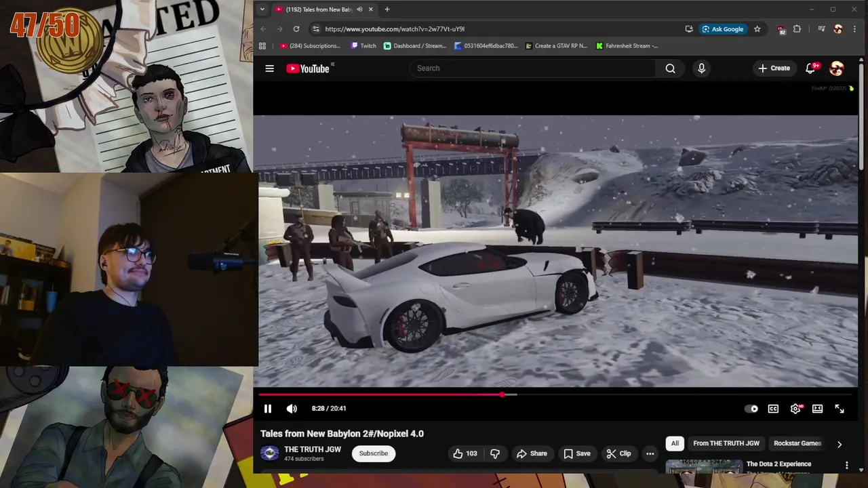868x488 pixels.
Task: Click the Ask Google button
Action: [723, 29]
